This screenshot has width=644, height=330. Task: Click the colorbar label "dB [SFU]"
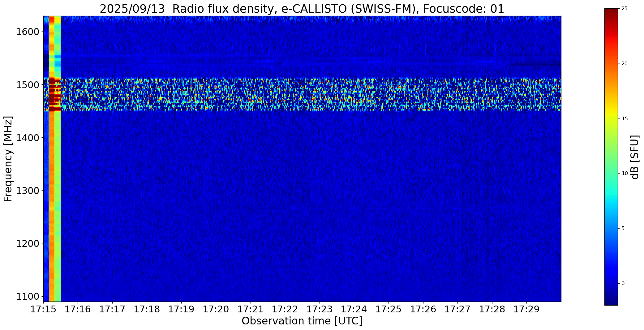635,157
